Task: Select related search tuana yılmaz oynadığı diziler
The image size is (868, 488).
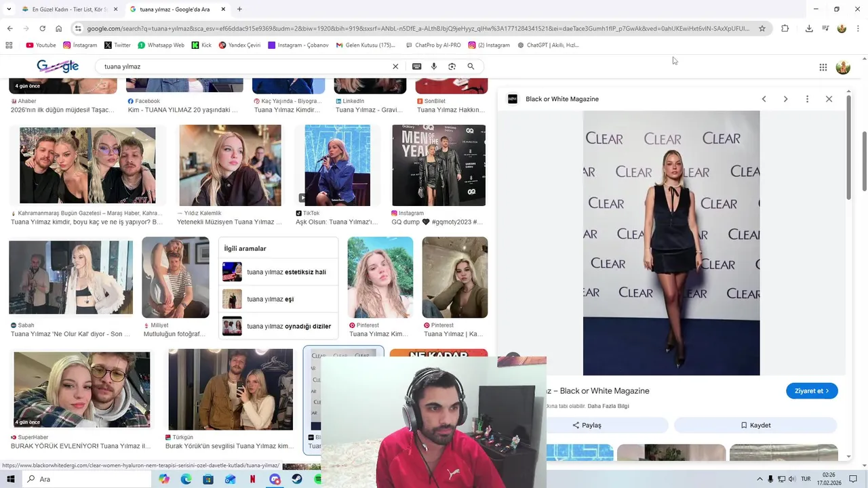Action: [x=278, y=326]
